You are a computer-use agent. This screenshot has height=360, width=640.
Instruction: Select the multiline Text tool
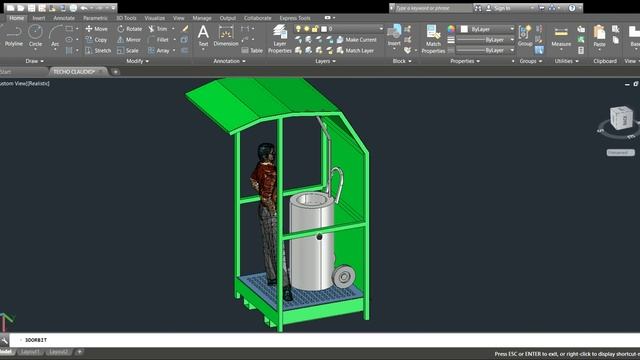tap(203, 36)
